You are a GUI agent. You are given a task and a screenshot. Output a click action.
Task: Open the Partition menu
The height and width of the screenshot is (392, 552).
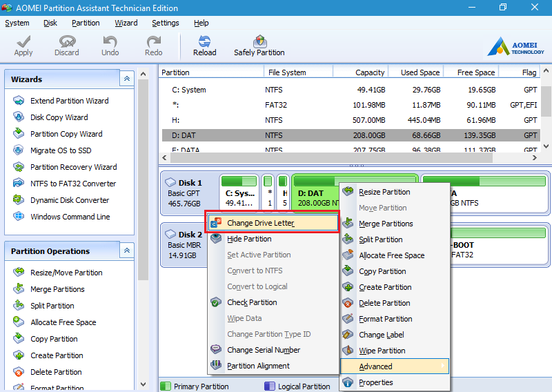86,23
